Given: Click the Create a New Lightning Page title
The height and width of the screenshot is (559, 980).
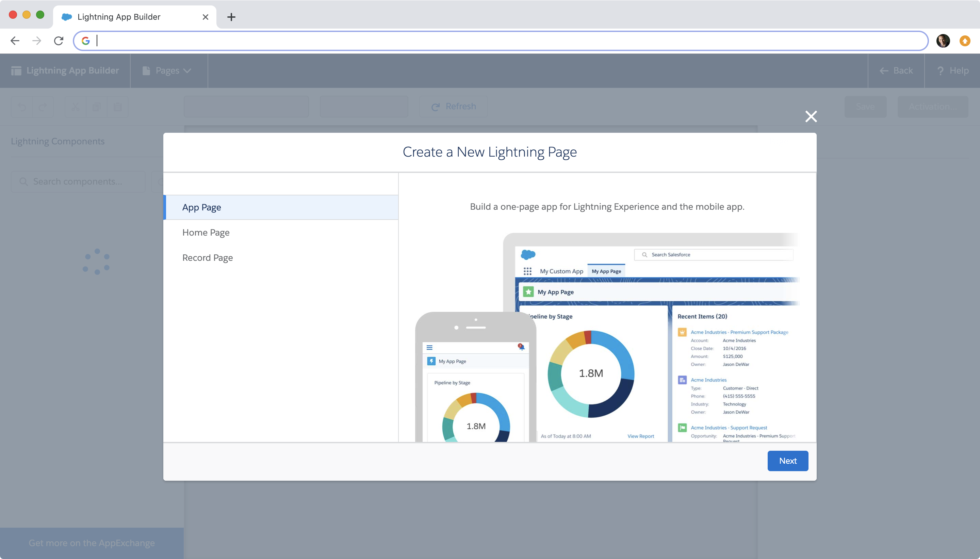Looking at the screenshot, I should (x=490, y=152).
